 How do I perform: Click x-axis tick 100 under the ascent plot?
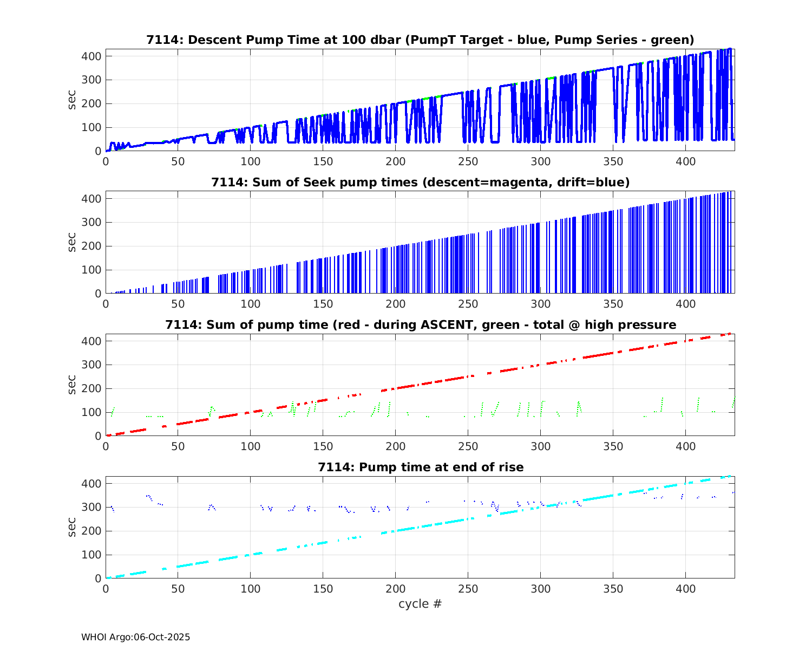[251, 446]
